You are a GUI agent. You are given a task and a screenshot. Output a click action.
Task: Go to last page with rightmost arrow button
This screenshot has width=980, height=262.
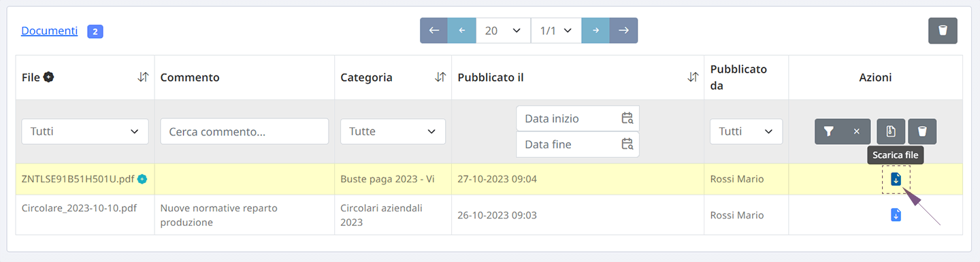tap(623, 31)
